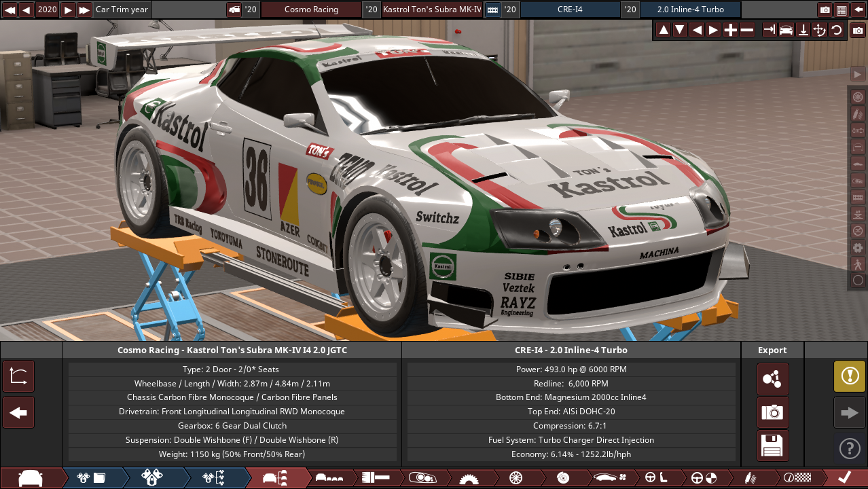This screenshot has width=868, height=489.
Task: Toggle the crossed-circle option in right sidebar
Action: click(858, 230)
